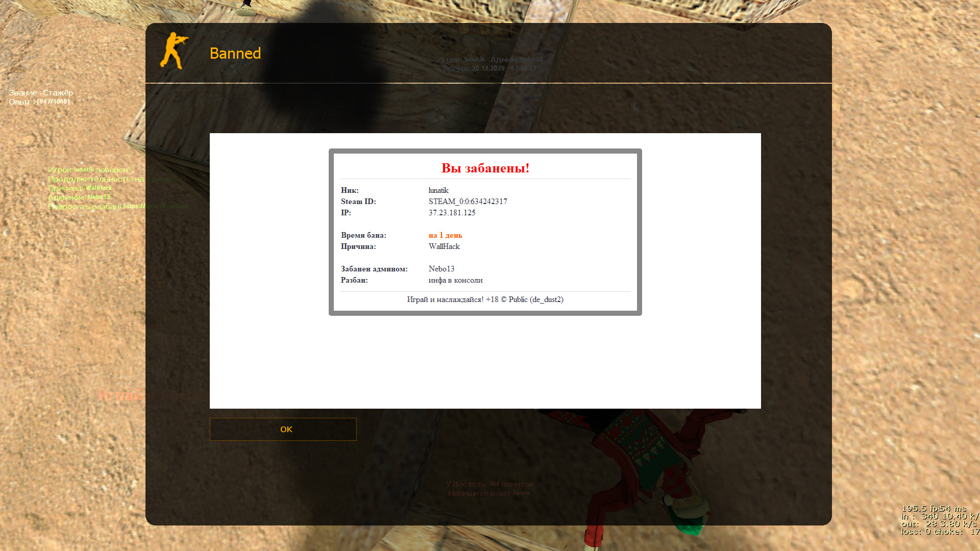Click the footer server name text de_dust2
Viewport: 980px width, 551px height.
click(x=546, y=299)
